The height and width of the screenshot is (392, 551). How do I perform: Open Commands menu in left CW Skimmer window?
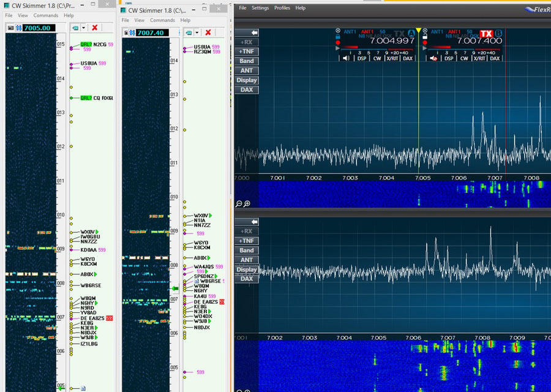46,15
